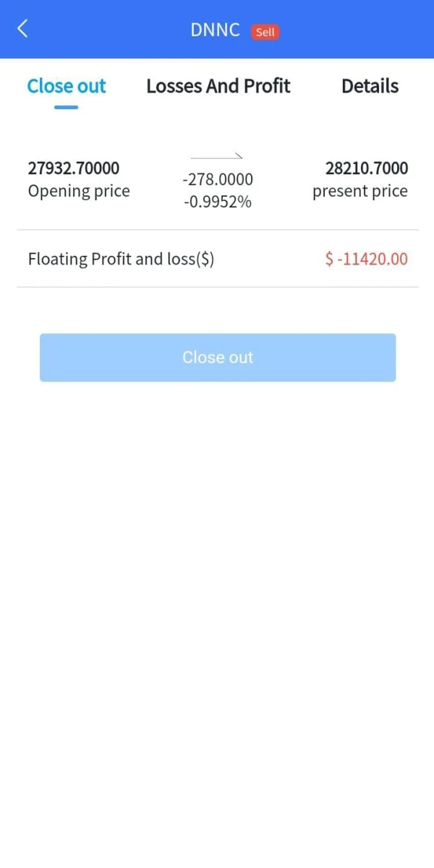Select the Close out tab
Viewport: 434px width, 868px height.
coord(67,86)
